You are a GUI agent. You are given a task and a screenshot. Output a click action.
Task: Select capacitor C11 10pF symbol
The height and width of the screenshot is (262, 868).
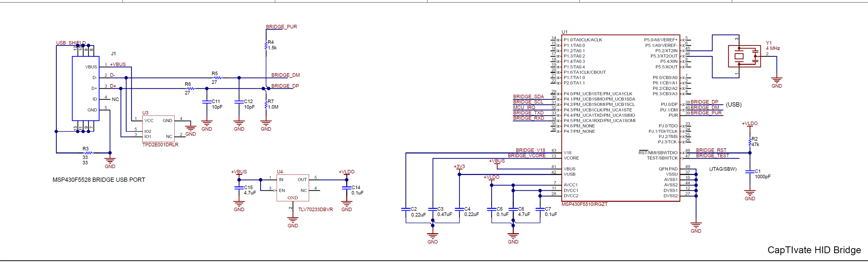pos(207,102)
